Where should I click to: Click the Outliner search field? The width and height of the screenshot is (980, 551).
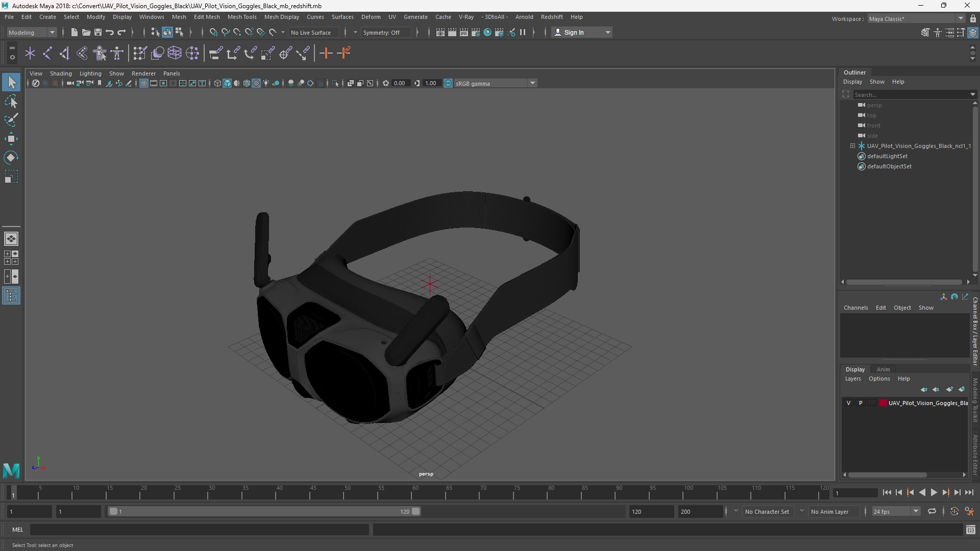point(914,94)
